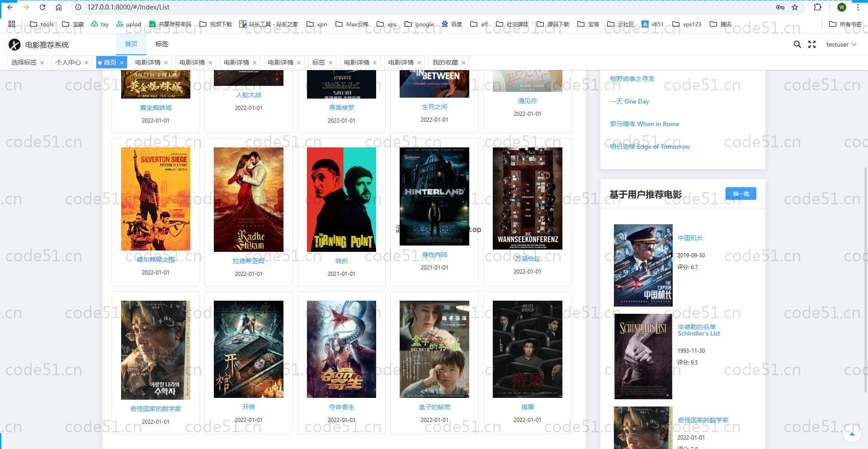Open the 人蛇大战 title link
The height and width of the screenshot is (449, 868).
(x=249, y=95)
